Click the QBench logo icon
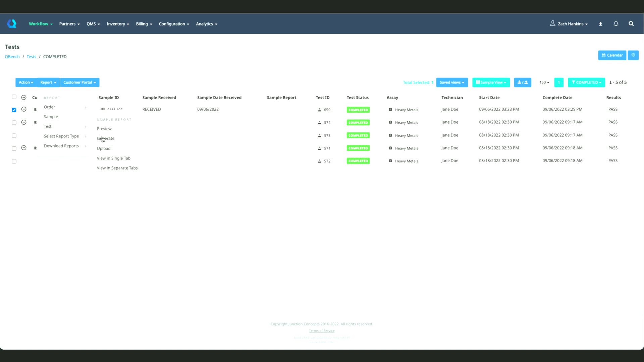Screen dimensions: 644x362 tap(12, 23)
